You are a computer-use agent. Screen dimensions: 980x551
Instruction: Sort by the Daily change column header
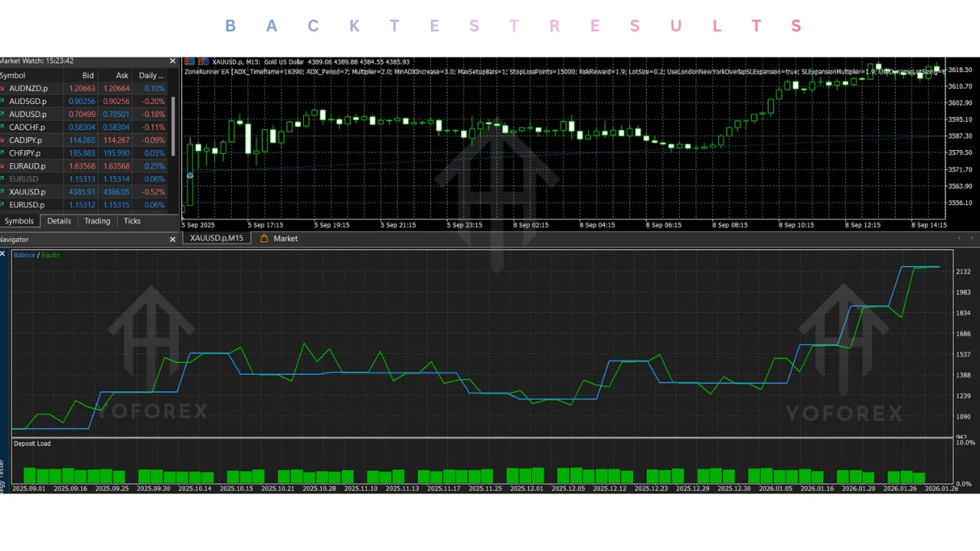[150, 75]
